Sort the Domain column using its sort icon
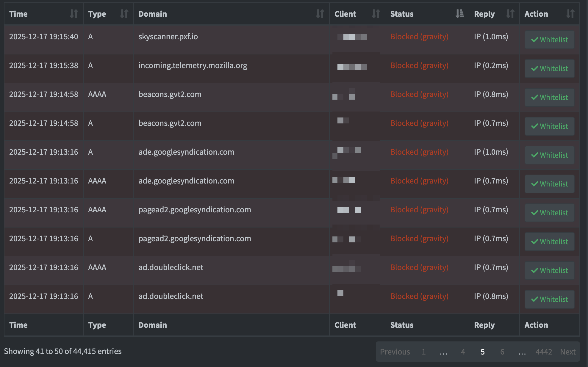 tap(320, 14)
